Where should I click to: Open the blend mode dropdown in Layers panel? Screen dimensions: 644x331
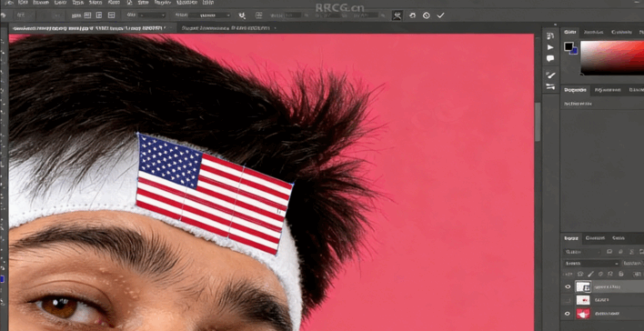click(591, 263)
